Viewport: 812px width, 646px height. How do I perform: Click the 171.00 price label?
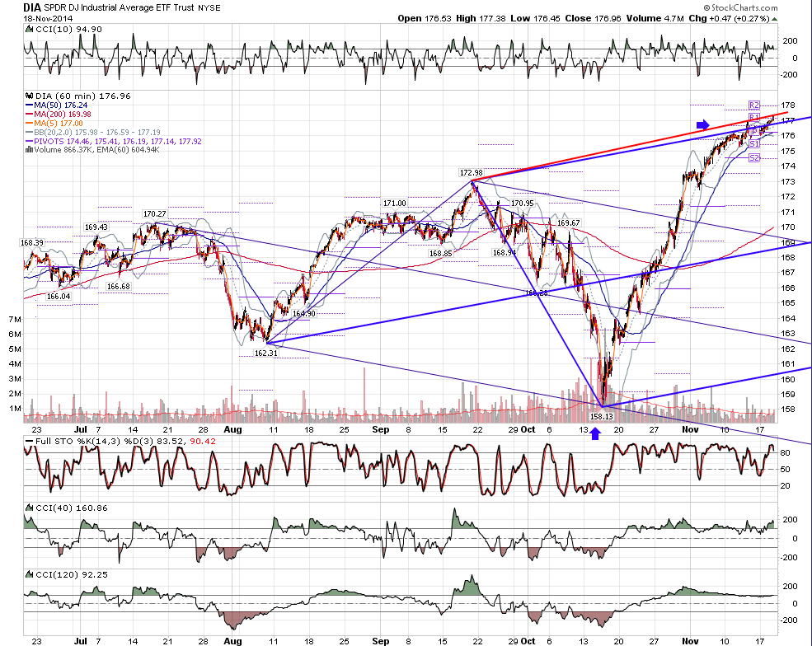point(395,203)
